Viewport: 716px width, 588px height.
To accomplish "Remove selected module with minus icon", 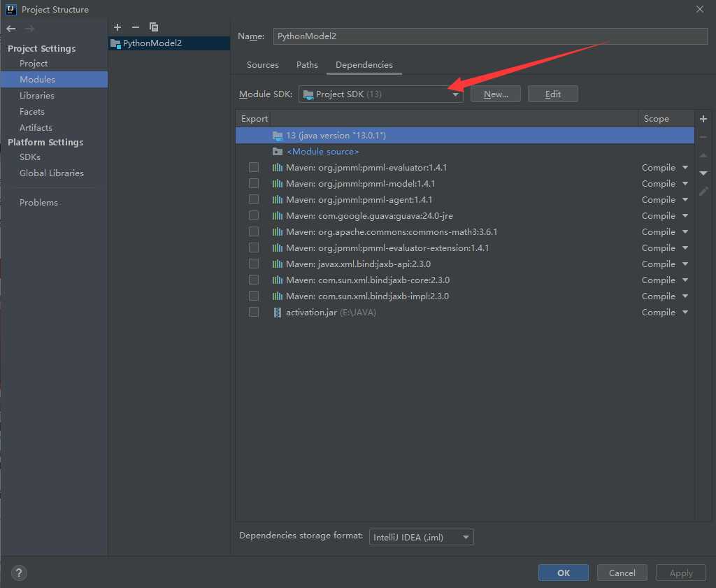I will (x=135, y=27).
